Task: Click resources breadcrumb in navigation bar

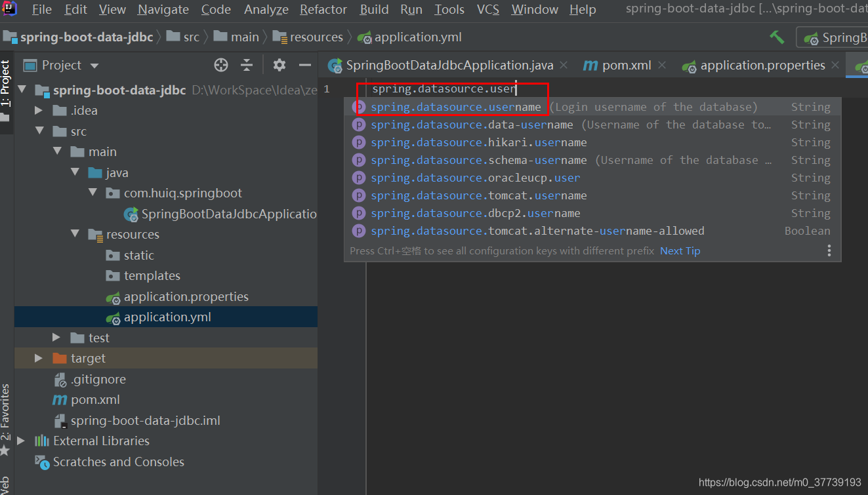Action: coord(308,37)
